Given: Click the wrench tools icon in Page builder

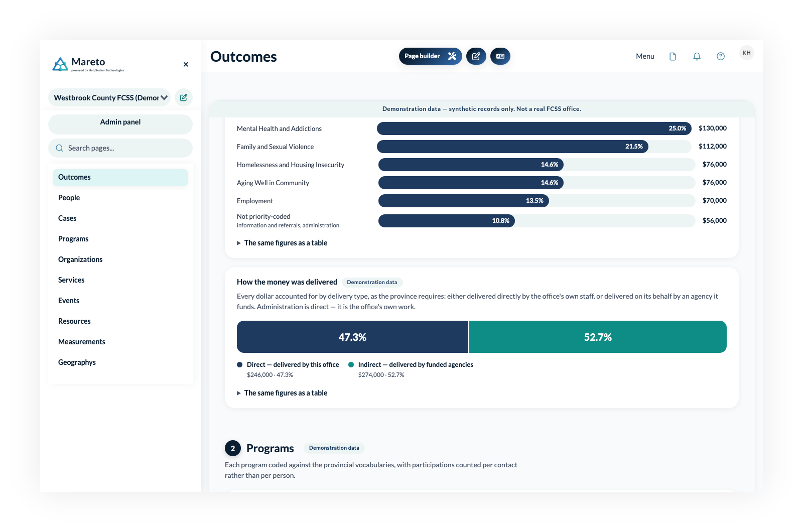Looking at the screenshot, I should point(452,56).
